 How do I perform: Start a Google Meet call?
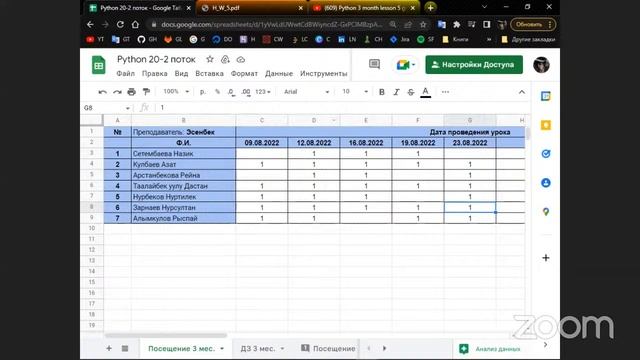coord(405,65)
